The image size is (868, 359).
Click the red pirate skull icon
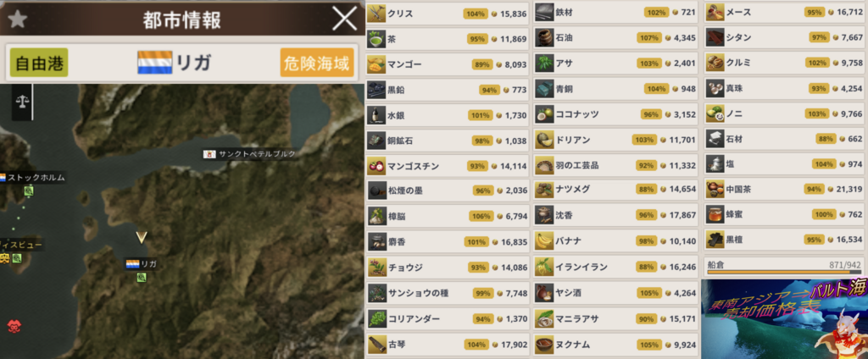[x=14, y=326]
